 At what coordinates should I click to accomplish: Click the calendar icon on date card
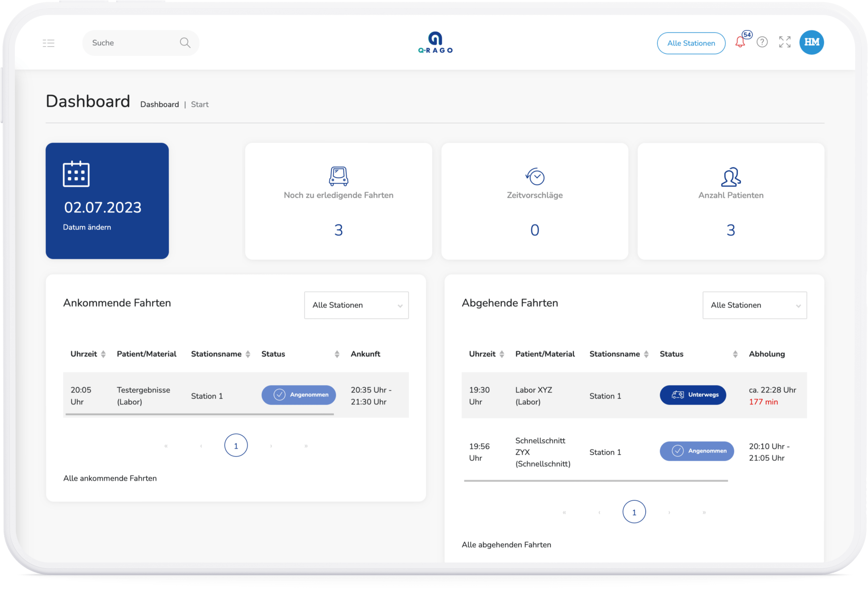(x=76, y=174)
